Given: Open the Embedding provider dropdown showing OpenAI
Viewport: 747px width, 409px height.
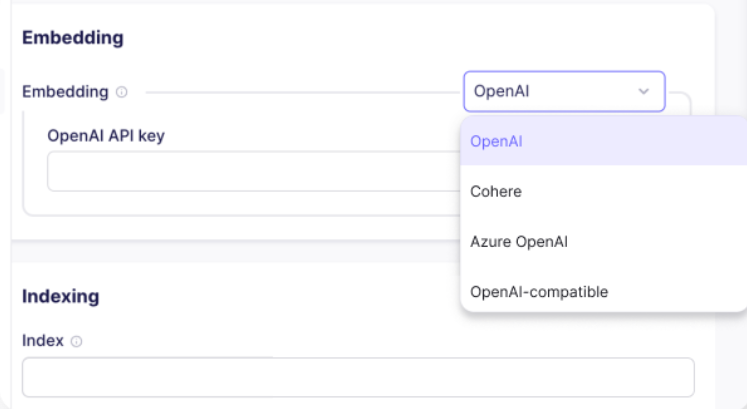Looking at the screenshot, I should [564, 91].
